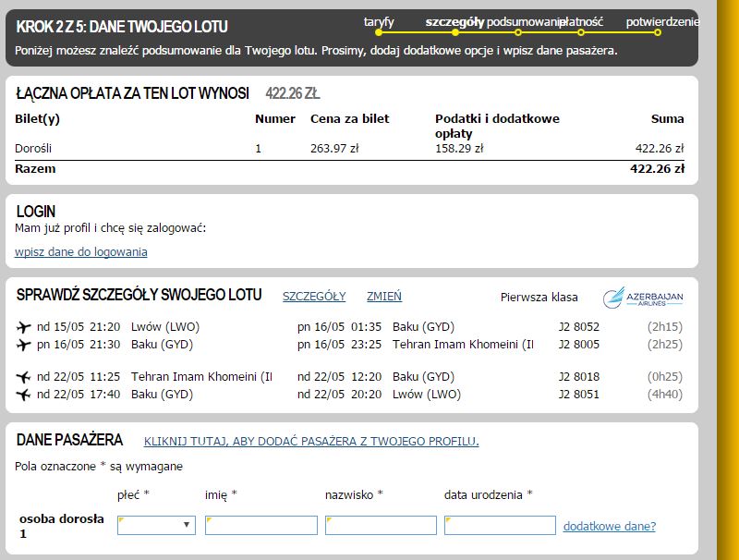Viewport: 739px width, 560px height.
Task: Open the SZCZEGÓŁY flight details link
Action: tap(314, 297)
